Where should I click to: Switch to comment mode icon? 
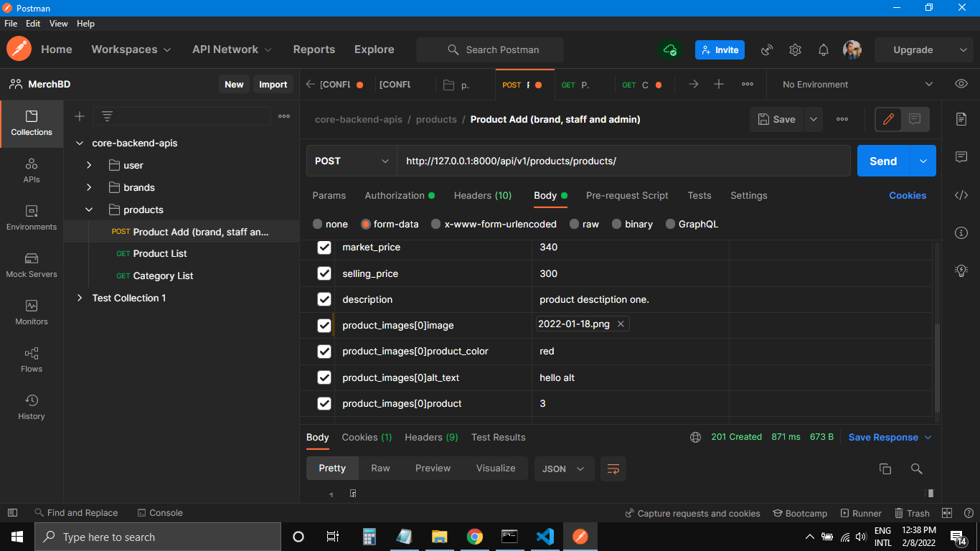click(915, 119)
